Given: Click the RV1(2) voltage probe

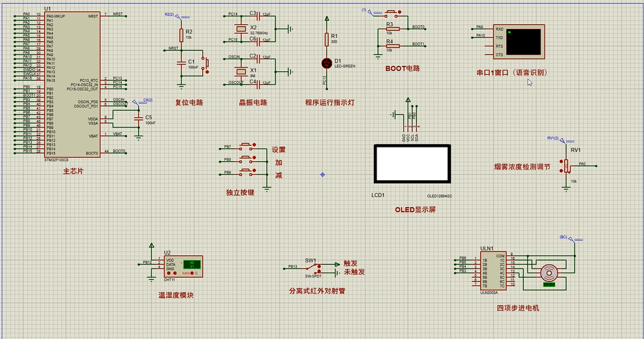Looking at the screenshot, I should 562,140.
